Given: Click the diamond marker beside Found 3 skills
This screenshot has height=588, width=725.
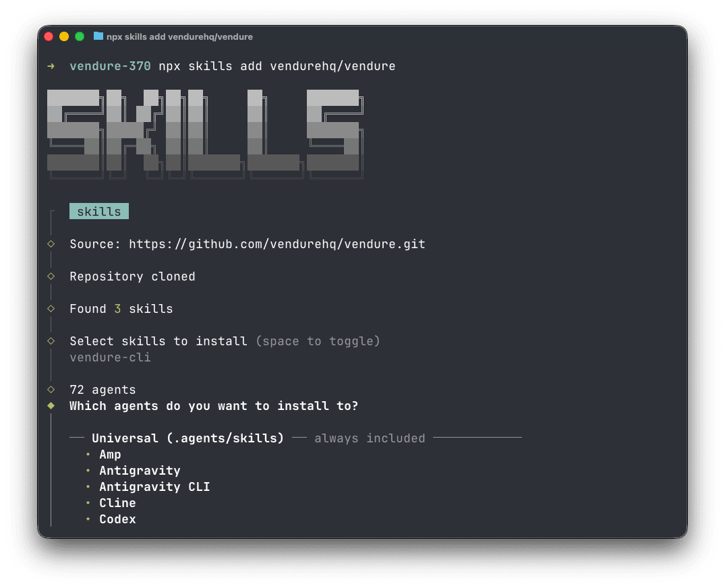Looking at the screenshot, I should pos(51,308).
